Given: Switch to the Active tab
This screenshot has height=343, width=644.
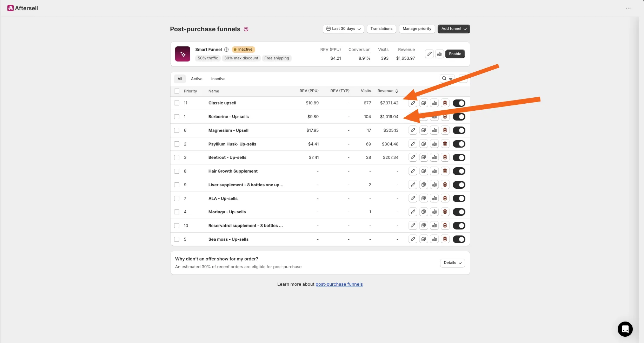Looking at the screenshot, I should pos(197,79).
